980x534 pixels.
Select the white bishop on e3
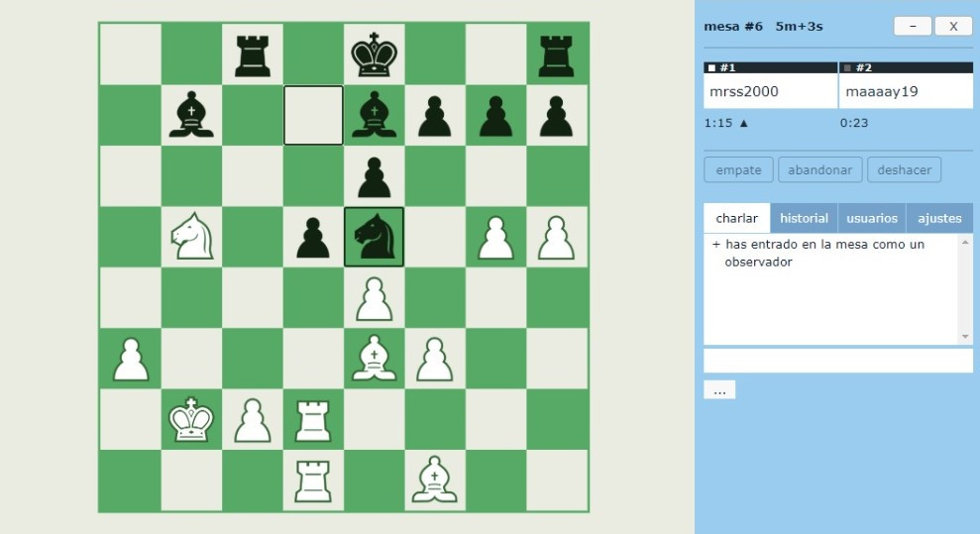(x=374, y=359)
